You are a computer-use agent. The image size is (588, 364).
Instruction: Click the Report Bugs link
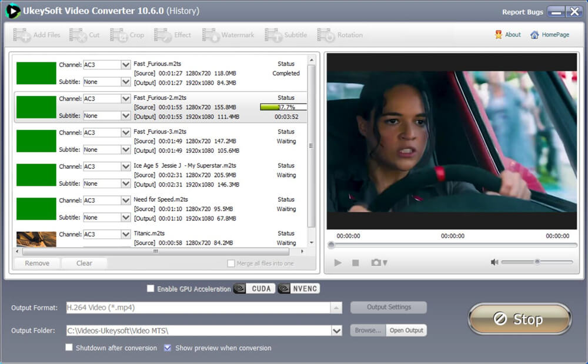coord(522,12)
